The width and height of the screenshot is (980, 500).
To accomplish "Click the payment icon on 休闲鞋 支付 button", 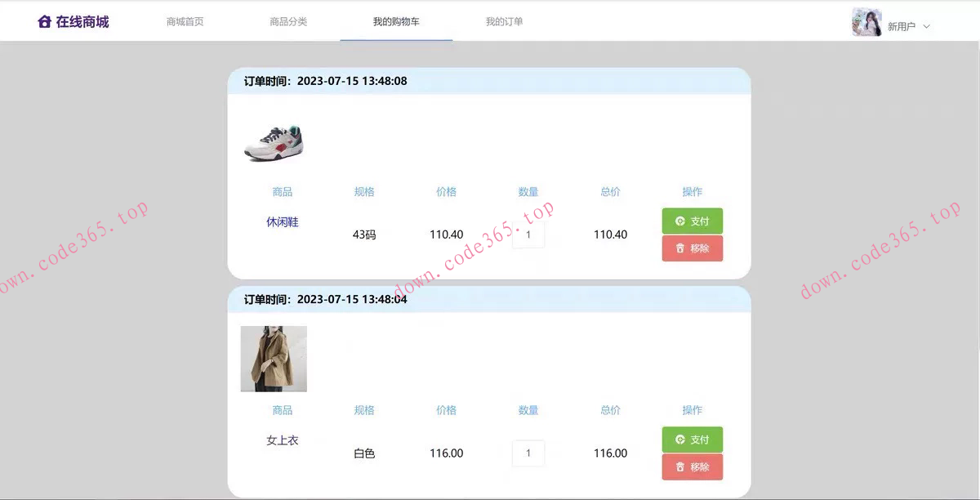I will [679, 221].
